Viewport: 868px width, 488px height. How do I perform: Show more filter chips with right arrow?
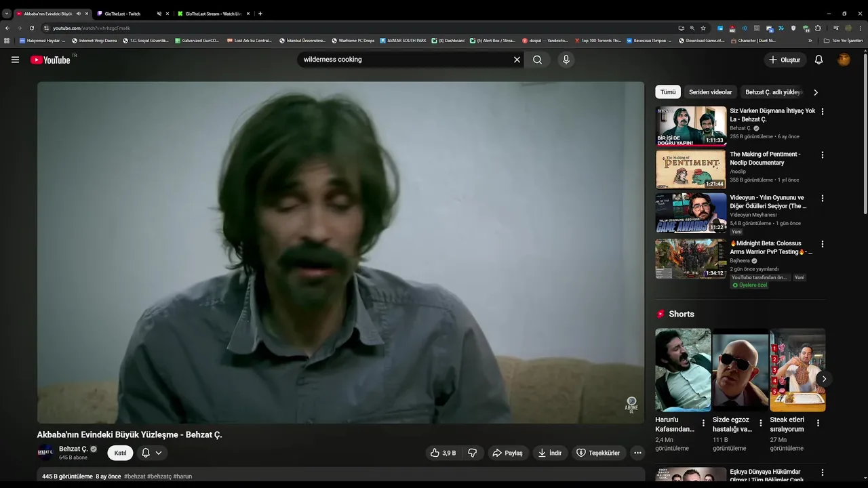[x=816, y=92]
